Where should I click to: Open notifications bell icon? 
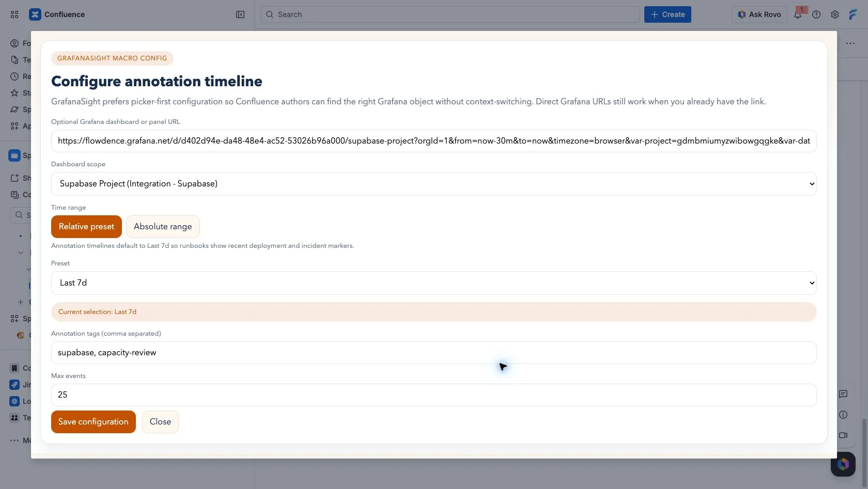pos(798,14)
